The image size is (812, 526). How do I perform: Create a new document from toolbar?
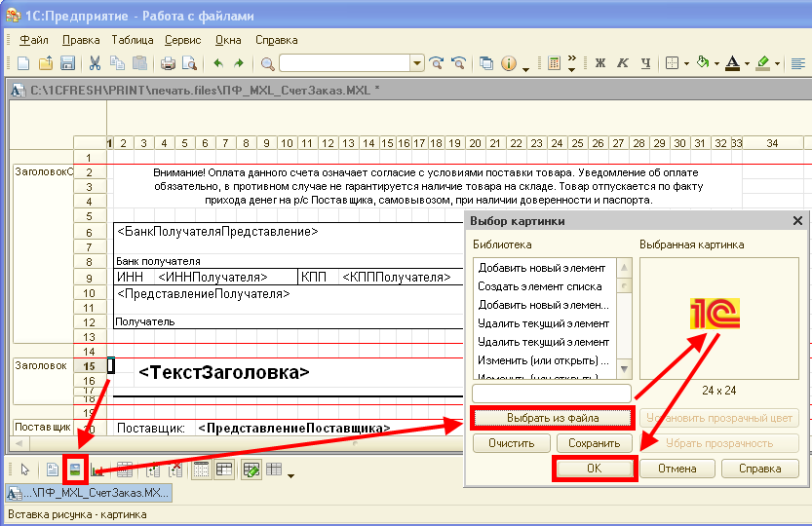pyautogui.click(x=23, y=63)
